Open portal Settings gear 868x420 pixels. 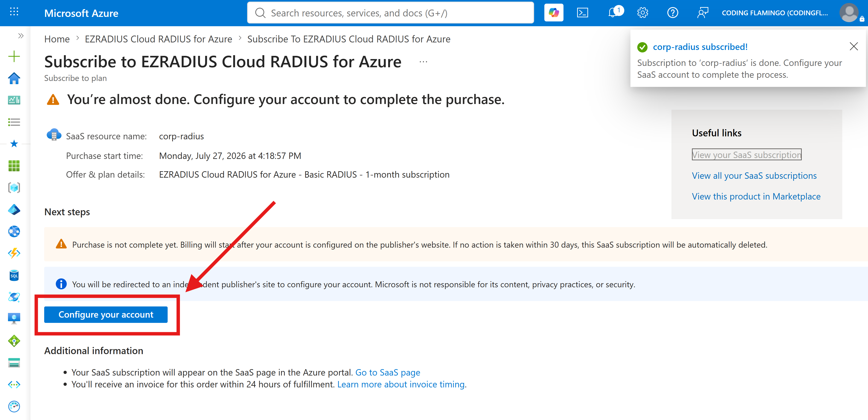pos(643,13)
